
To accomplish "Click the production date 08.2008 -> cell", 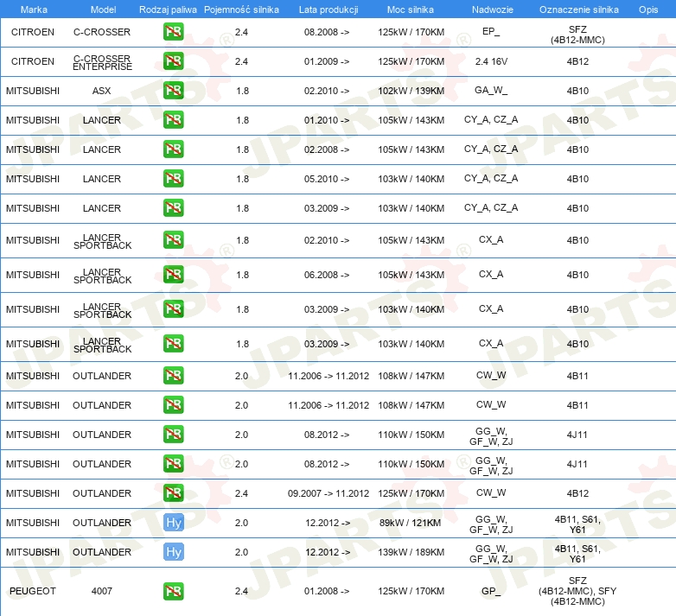I will (x=327, y=32).
